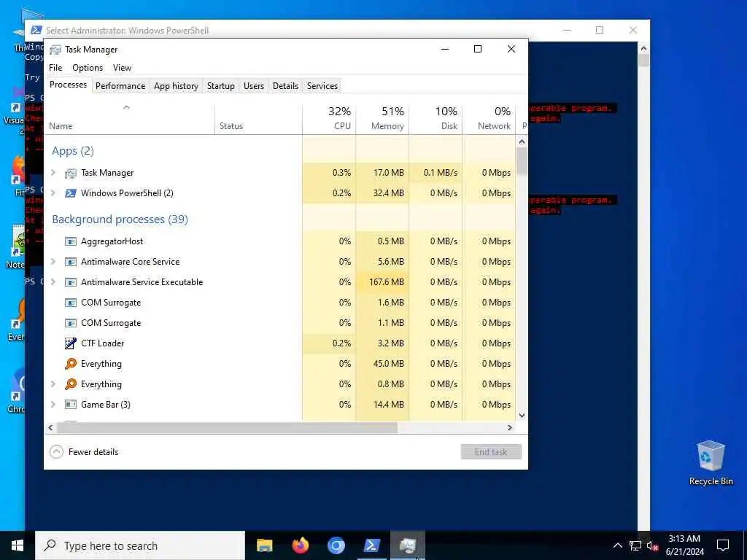Switch to the Performance tab
This screenshot has width=747, height=560.
[120, 86]
